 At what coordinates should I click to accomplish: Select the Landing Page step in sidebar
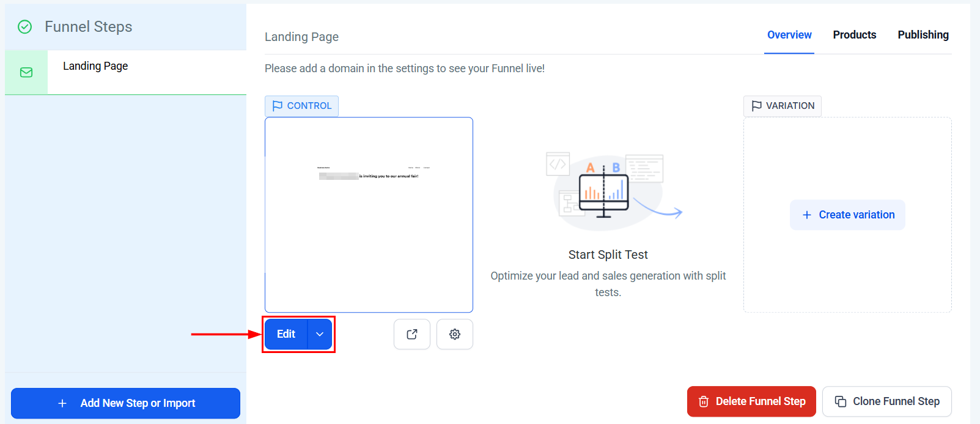click(x=95, y=66)
